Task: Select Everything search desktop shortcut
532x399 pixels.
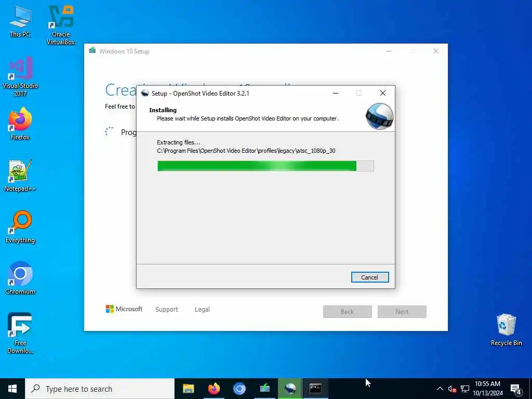Action: click(x=20, y=227)
